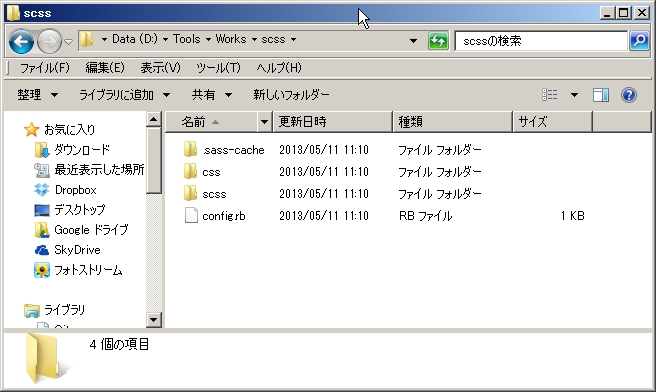Screen dimensions: 656x392
Task: Sort by the 更新日時 column header
Action: click(x=333, y=122)
